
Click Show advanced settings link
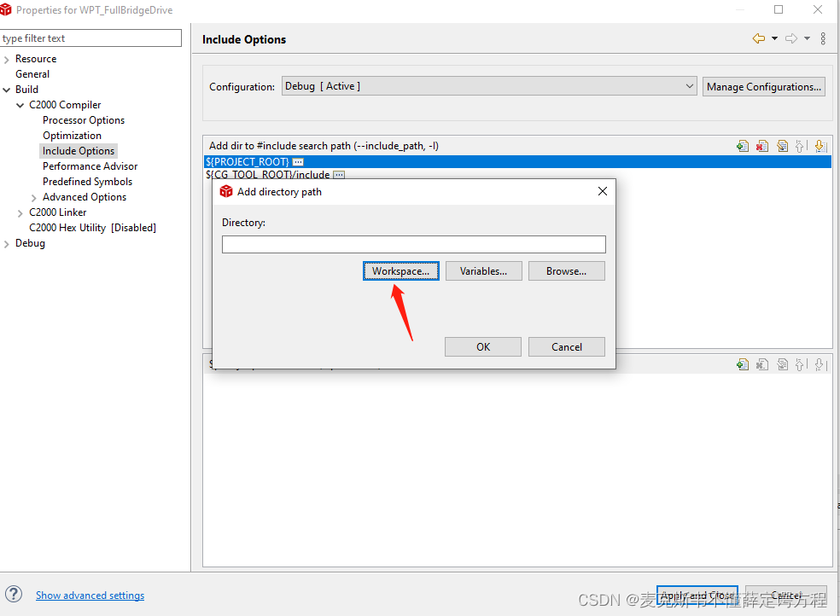click(90, 596)
